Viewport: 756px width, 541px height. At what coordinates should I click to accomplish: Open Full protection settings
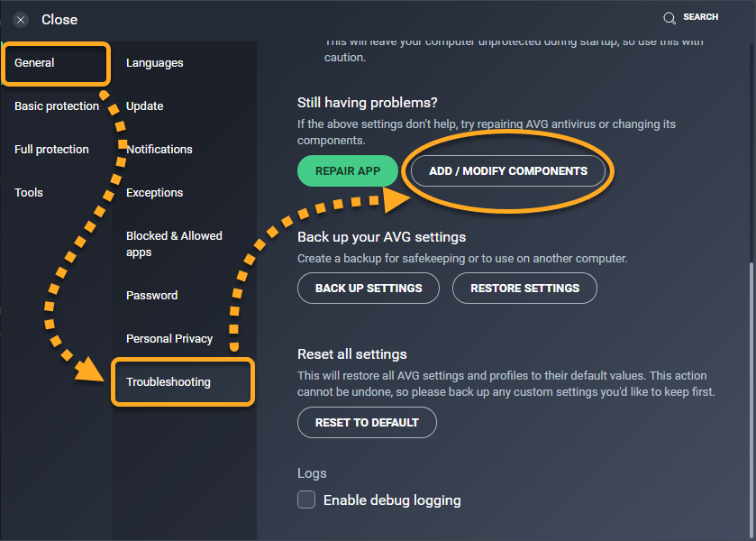click(51, 150)
